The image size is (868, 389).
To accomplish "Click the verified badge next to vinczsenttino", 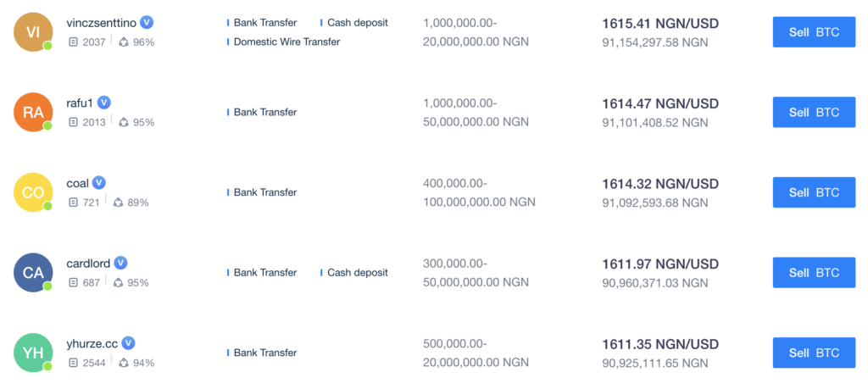I will point(147,22).
